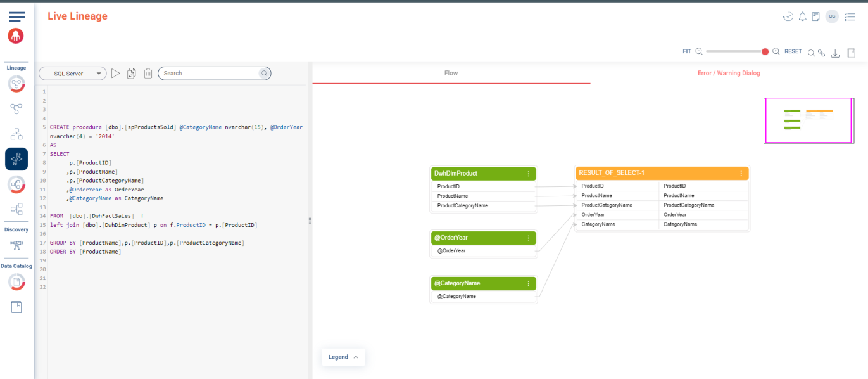The height and width of the screenshot is (379, 868).
Task: Open the SQL Server dialect dropdown
Action: (x=72, y=74)
